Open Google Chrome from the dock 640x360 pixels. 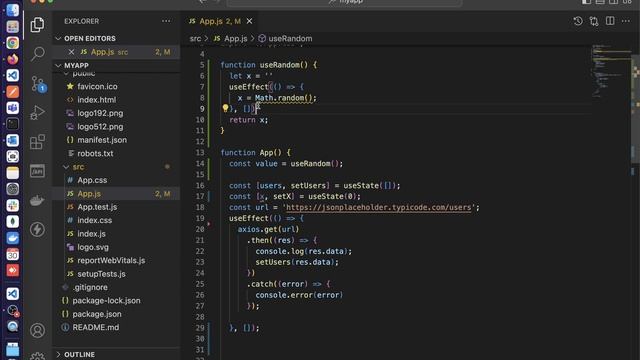point(12,43)
